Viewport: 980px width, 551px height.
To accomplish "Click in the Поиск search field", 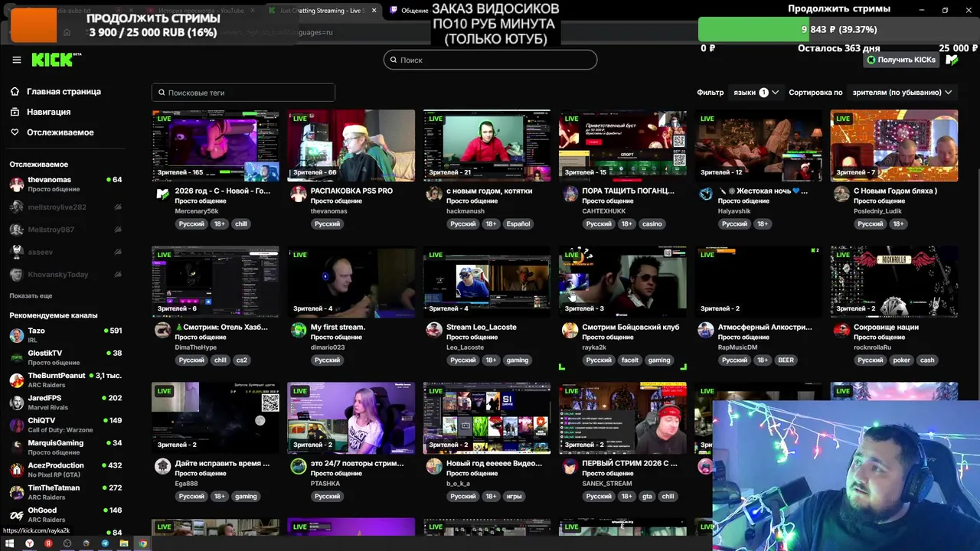I will tap(490, 60).
